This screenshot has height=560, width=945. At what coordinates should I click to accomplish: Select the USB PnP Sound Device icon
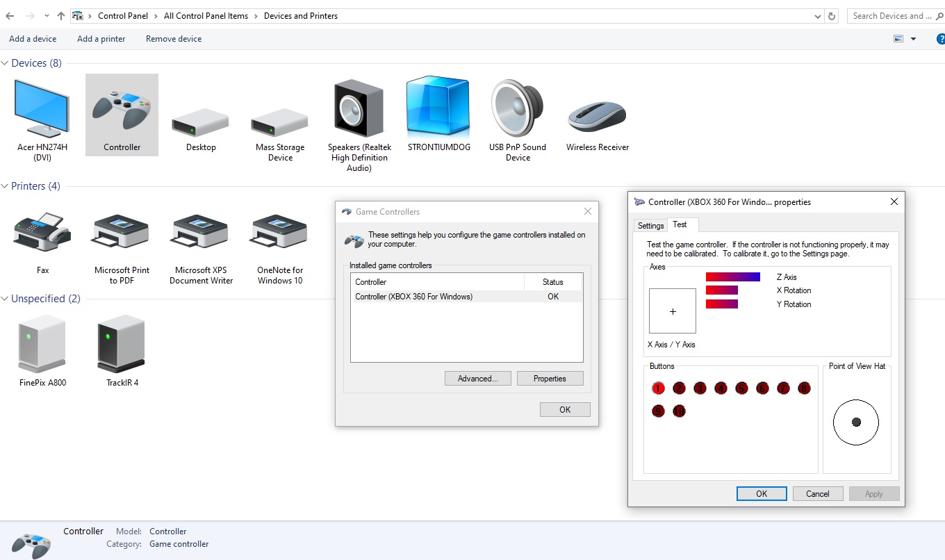(518, 107)
